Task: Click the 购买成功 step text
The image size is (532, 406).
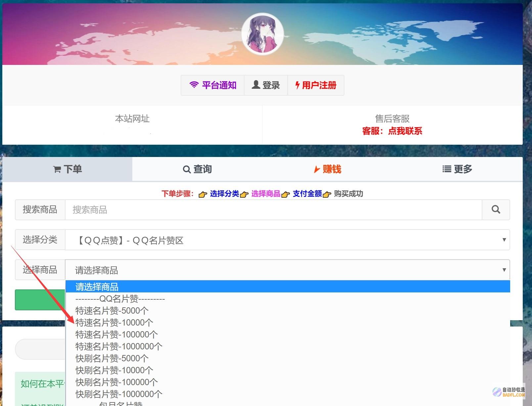Action: (348, 194)
